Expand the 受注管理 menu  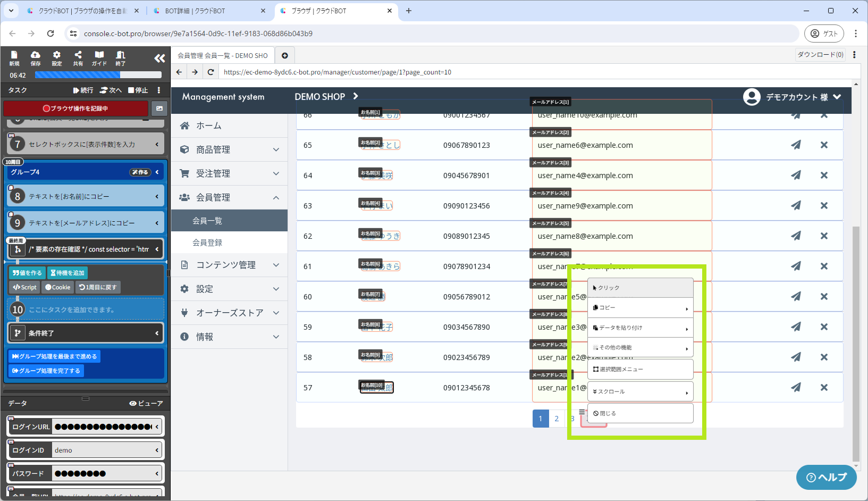(x=229, y=173)
